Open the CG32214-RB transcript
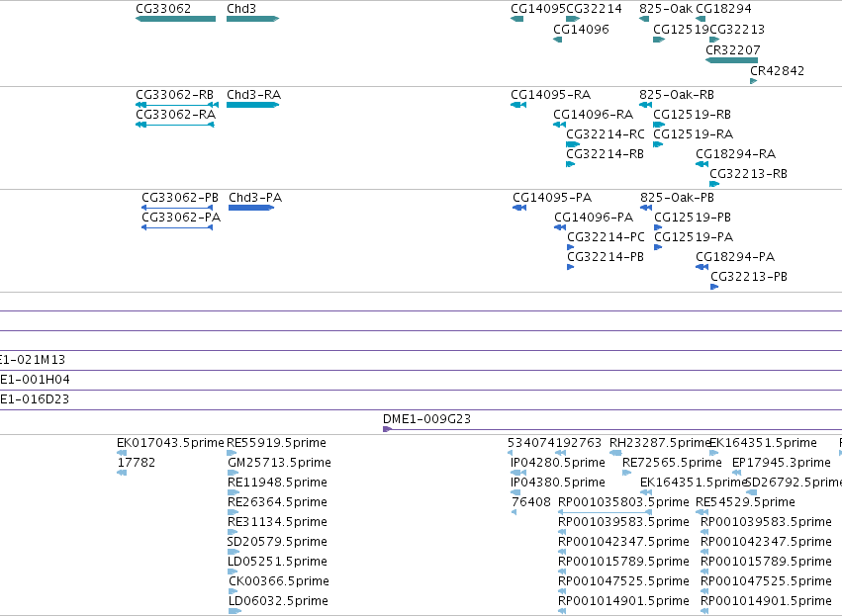842x616 pixels. 571,164
